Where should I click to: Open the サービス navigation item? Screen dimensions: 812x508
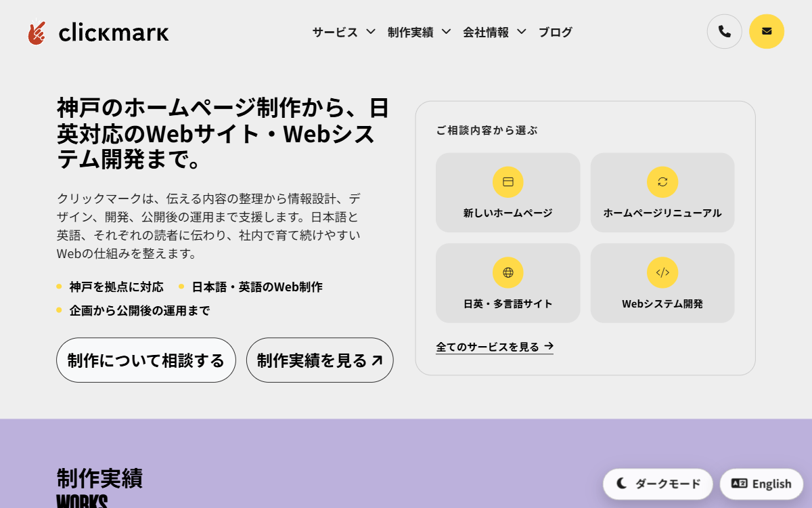point(335,32)
